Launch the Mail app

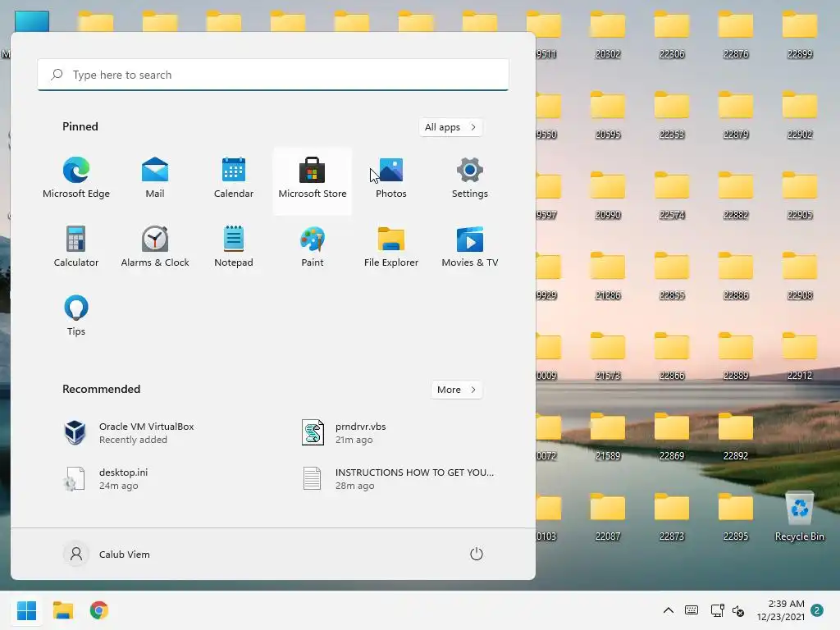(155, 180)
